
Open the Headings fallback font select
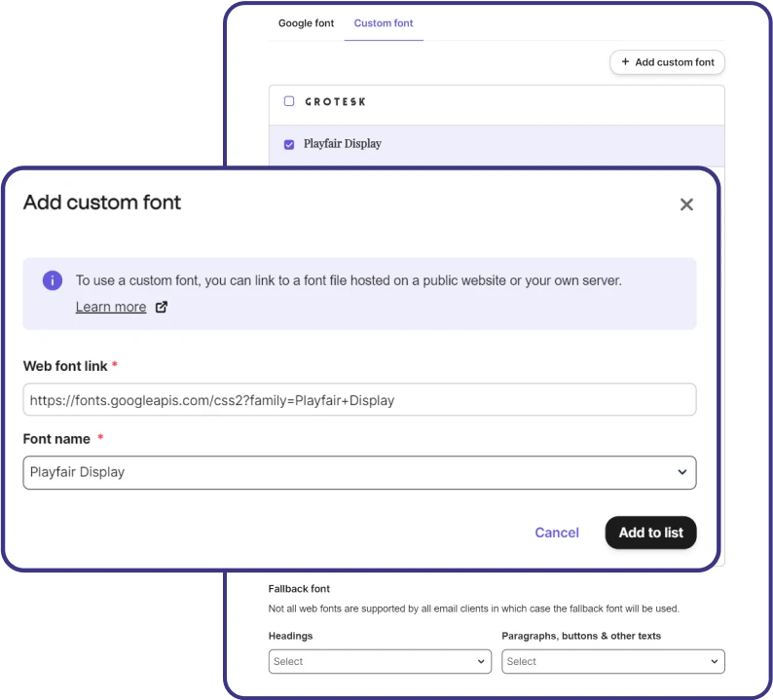(x=379, y=662)
